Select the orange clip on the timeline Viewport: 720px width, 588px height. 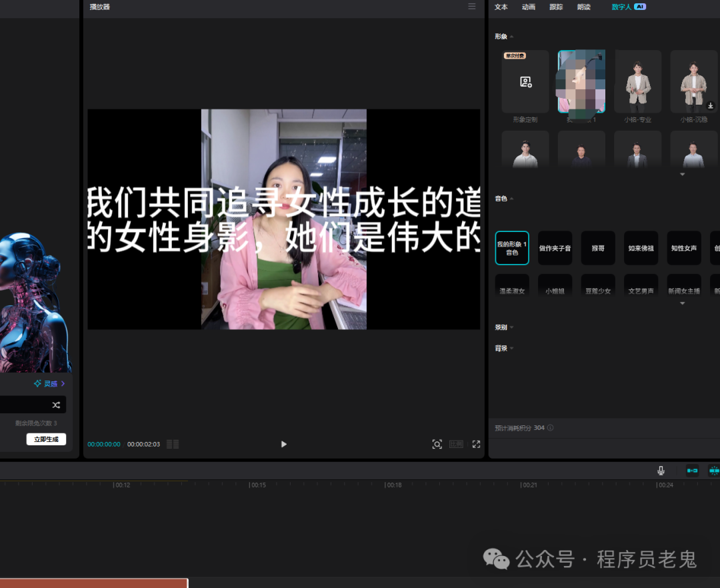[94, 583]
